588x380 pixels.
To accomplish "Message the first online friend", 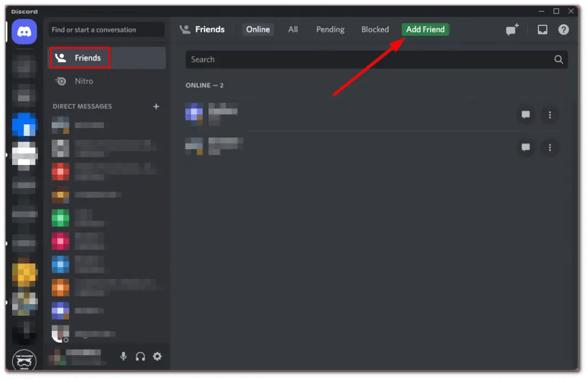I will coord(525,115).
